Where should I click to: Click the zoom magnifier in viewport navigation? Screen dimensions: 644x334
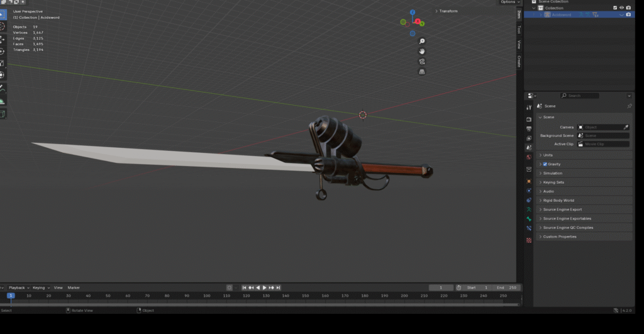(x=422, y=41)
